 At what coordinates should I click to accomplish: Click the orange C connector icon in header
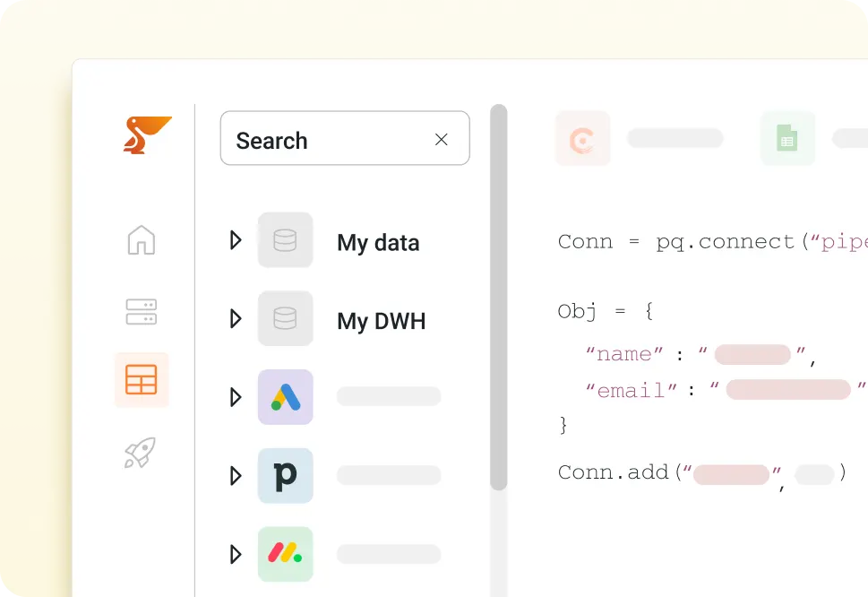(582, 138)
